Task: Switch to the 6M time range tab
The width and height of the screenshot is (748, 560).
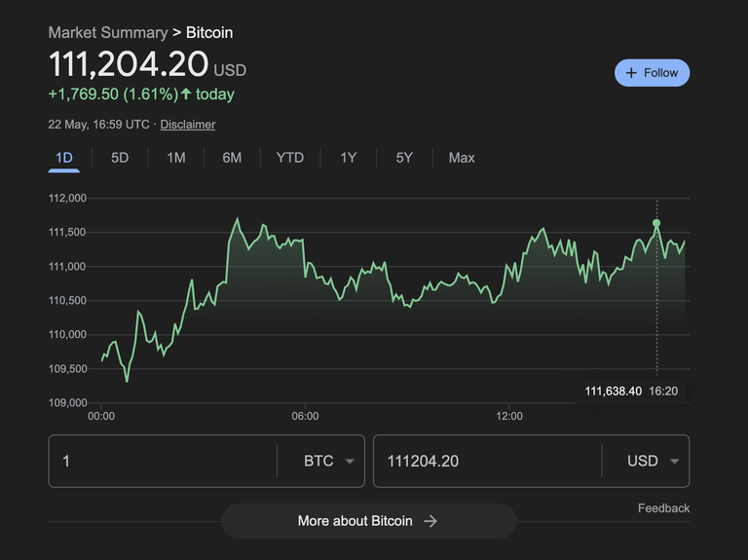Action: tap(232, 158)
